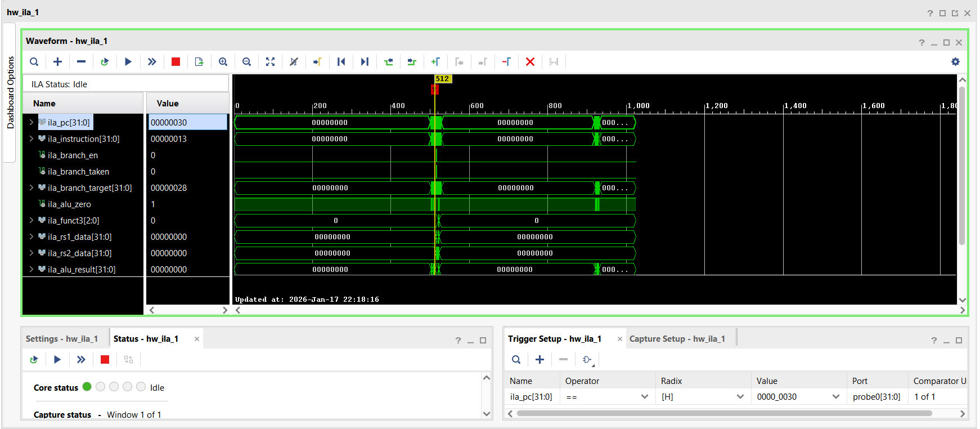
Task: Select the Trigger Setup - hw_ila_1 tab
Action: [x=555, y=339]
